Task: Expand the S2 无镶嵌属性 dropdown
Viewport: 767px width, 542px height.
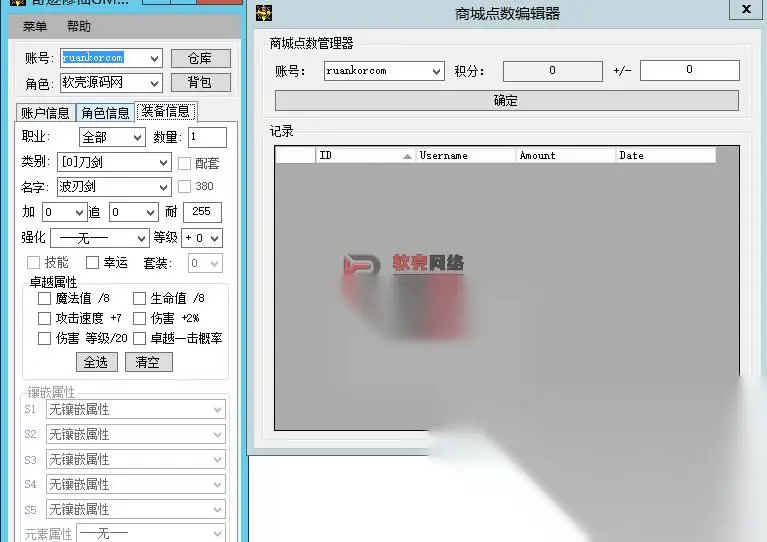Action: [218, 434]
